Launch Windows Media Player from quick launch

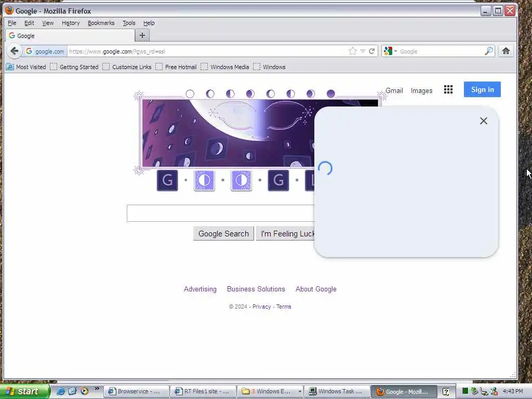tap(85, 391)
